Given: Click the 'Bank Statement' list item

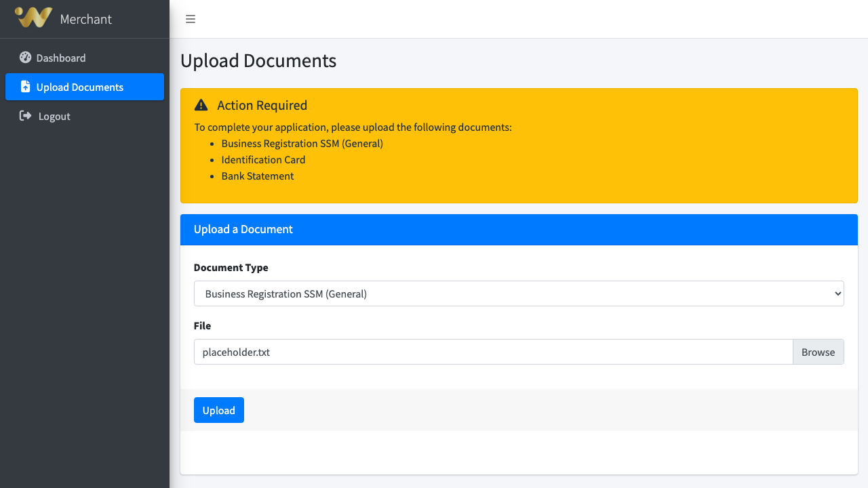Looking at the screenshot, I should point(258,176).
